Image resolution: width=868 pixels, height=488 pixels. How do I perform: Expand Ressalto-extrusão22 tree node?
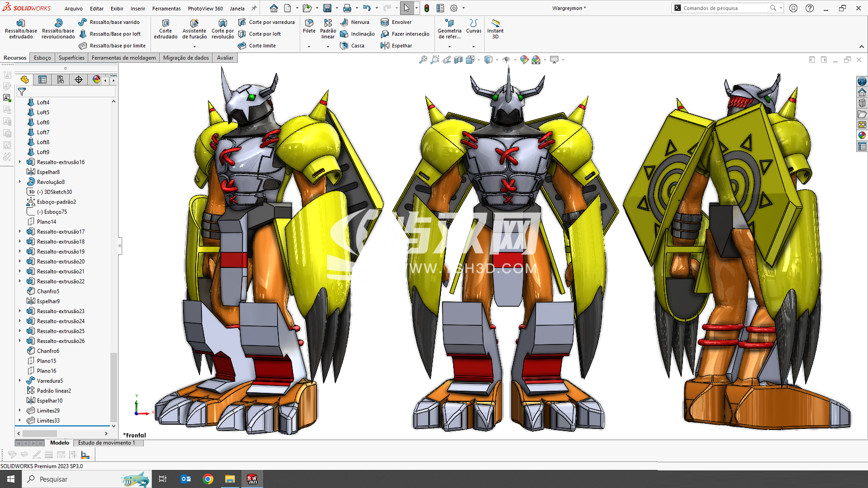click(x=20, y=281)
